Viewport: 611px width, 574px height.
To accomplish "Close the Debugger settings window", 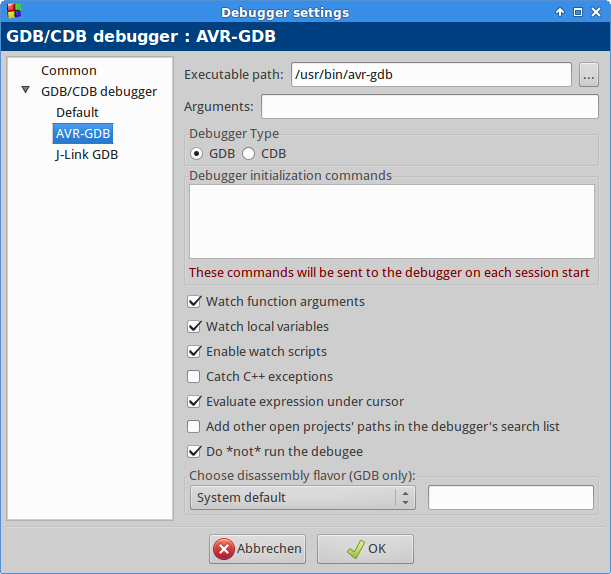I will [596, 12].
